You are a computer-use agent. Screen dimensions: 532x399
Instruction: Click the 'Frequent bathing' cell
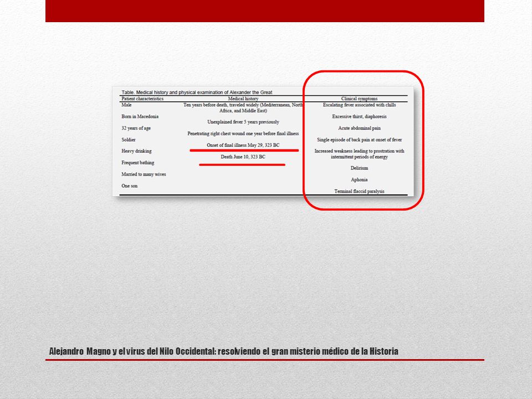(138, 162)
